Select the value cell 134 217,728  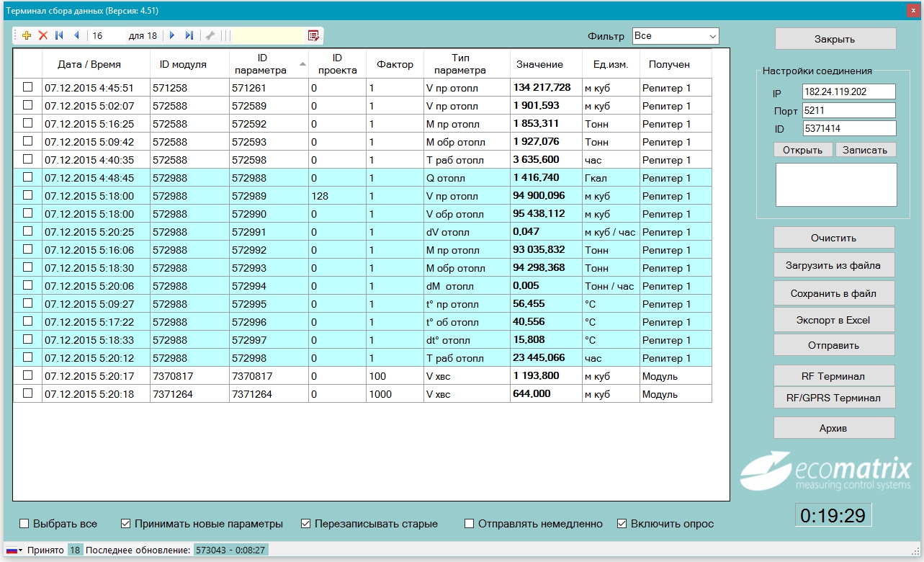tap(547, 87)
